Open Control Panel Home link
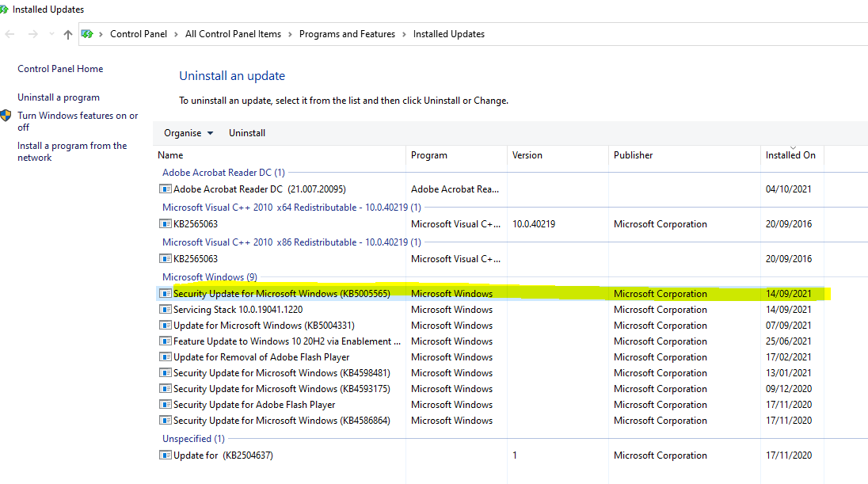The height and width of the screenshot is (484, 868). coord(60,69)
